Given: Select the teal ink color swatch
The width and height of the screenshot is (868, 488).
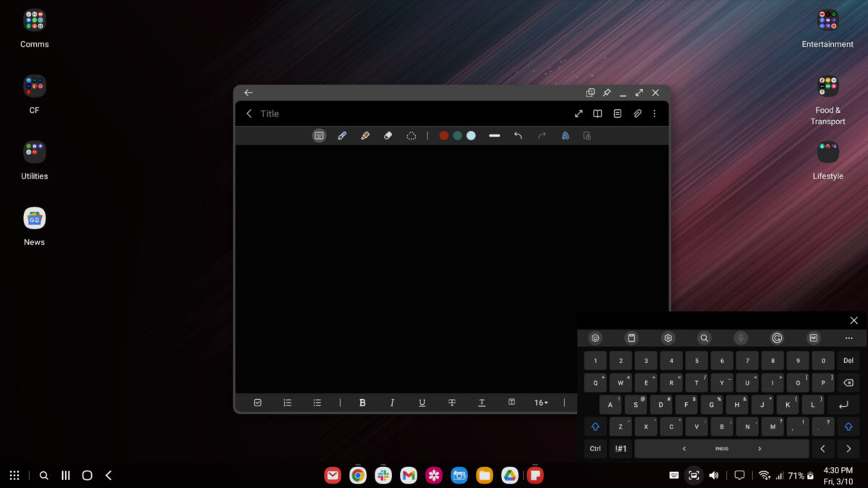Looking at the screenshot, I should point(456,135).
